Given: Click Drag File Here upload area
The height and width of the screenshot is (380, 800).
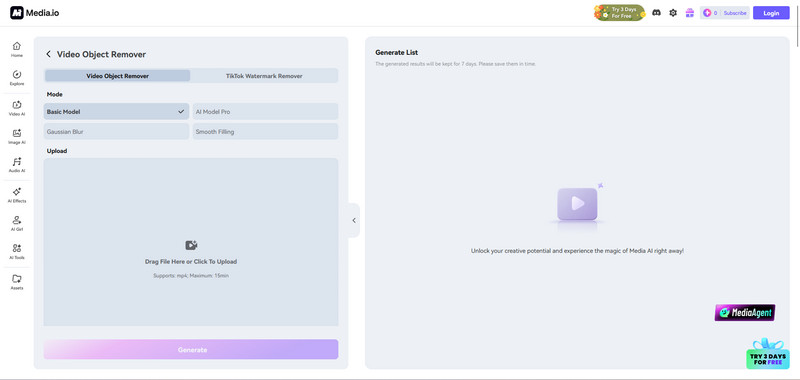Looking at the screenshot, I should tap(191, 242).
